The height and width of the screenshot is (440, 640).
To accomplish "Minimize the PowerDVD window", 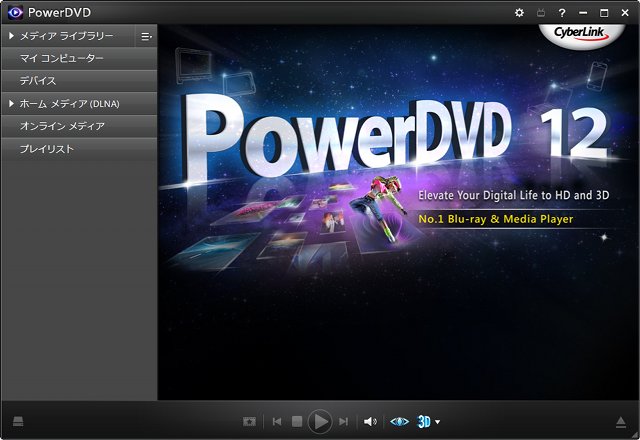I will (x=583, y=13).
